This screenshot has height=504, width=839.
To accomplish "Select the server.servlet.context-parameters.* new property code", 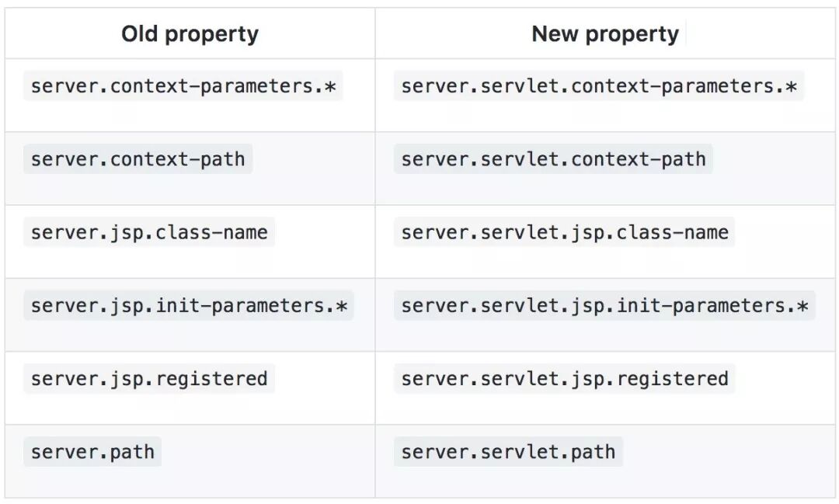I will pos(599,86).
